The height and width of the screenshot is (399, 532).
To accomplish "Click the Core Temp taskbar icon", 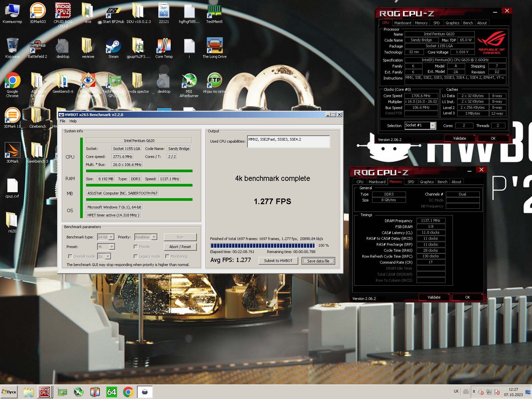I will tap(95, 392).
